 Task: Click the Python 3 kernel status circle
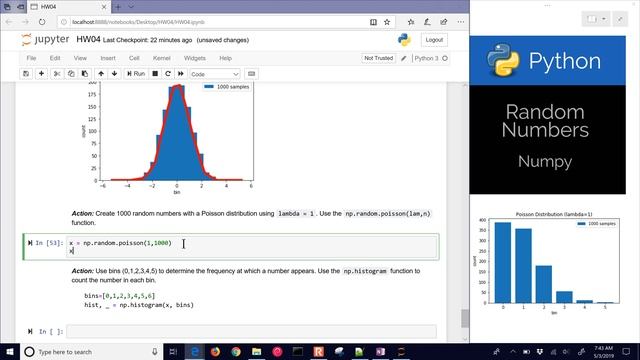point(445,58)
